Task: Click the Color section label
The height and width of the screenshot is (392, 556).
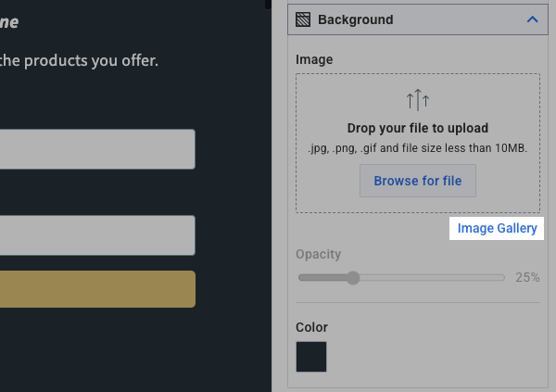Action: tap(311, 327)
